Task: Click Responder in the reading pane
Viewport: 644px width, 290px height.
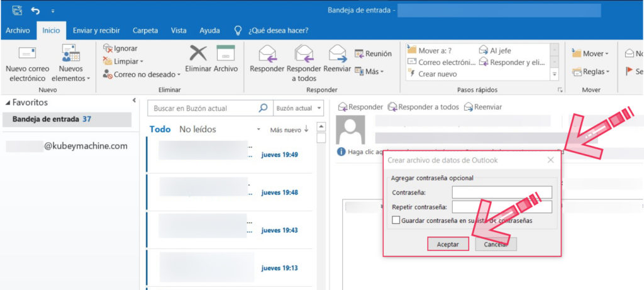Action: tap(360, 107)
